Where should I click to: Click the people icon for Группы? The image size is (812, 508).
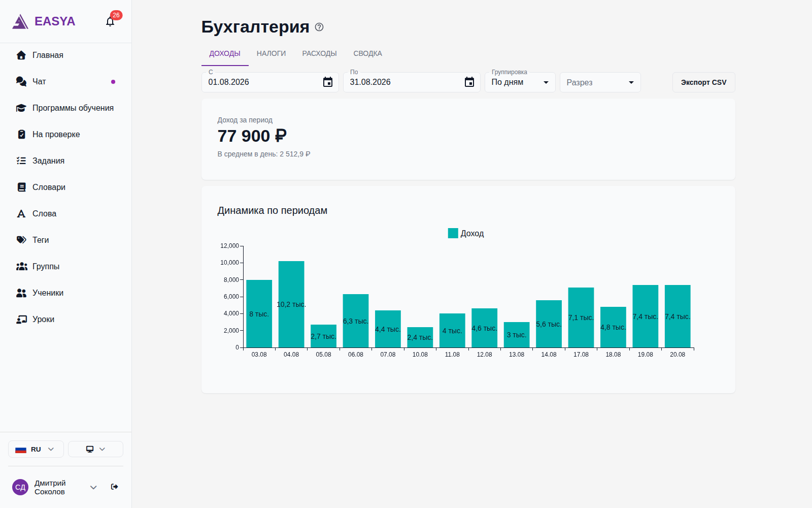pos(21,266)
